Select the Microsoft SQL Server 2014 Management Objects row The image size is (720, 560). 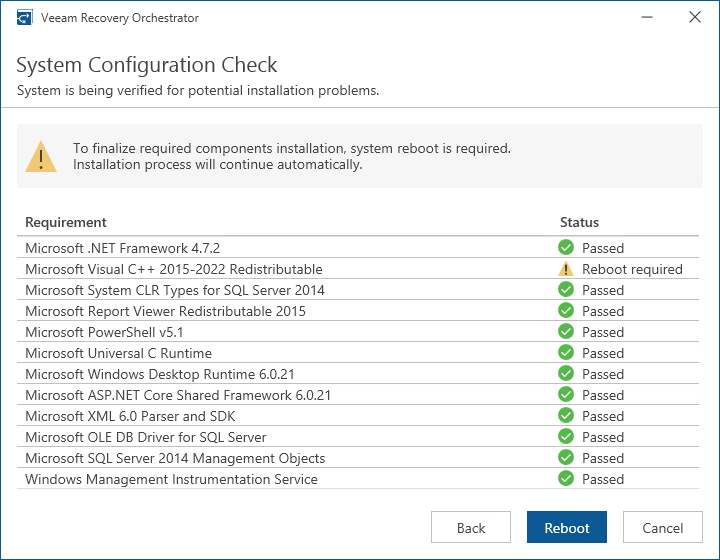click(x=175, y=458)
